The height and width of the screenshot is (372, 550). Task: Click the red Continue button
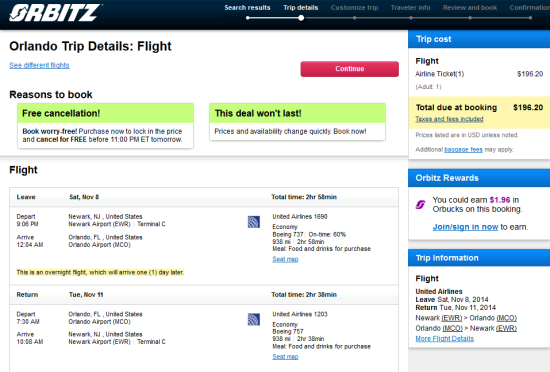(349, 69)
